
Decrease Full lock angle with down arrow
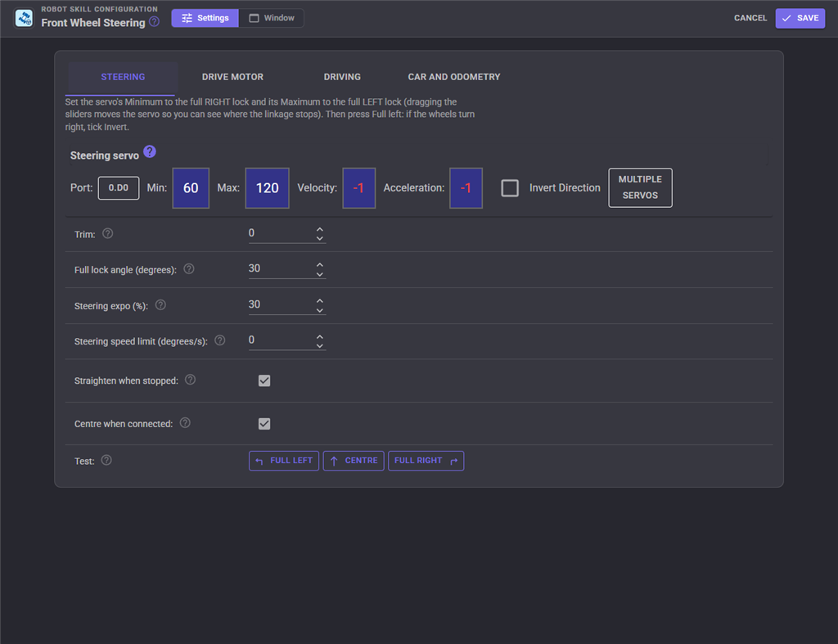[x=320, y=274]
